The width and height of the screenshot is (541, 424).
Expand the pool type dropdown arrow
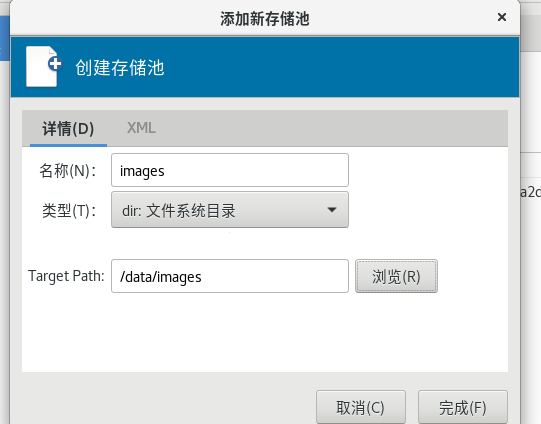[x=332, y=210]
